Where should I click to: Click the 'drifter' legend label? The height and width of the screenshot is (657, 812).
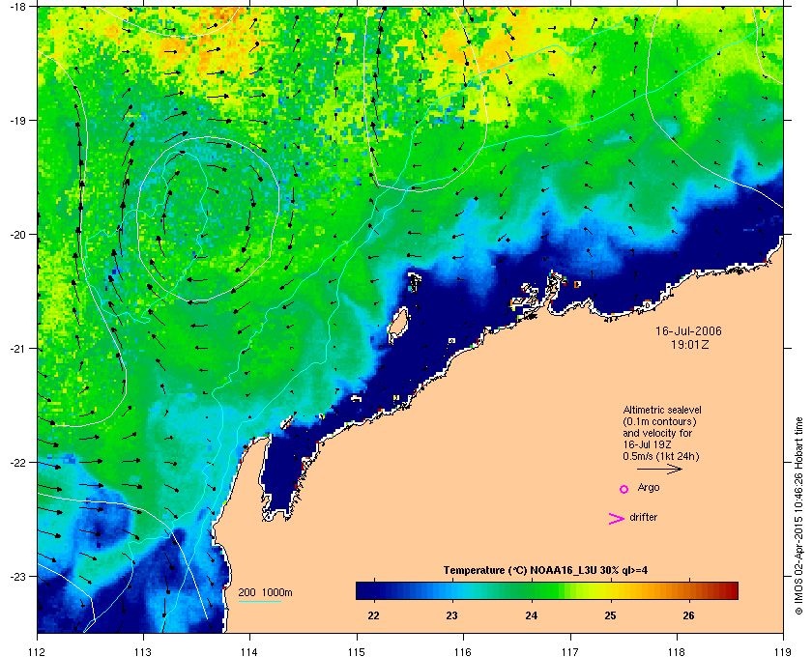pos(643,517)
